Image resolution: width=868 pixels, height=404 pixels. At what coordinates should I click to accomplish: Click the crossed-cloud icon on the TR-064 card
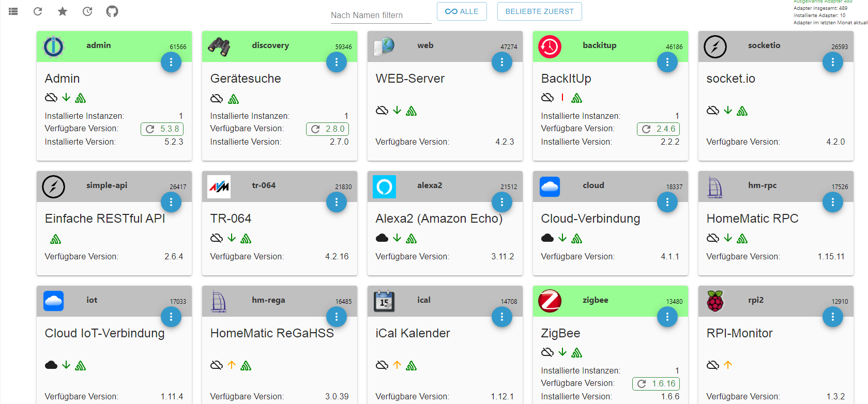(x=217, y=238)
